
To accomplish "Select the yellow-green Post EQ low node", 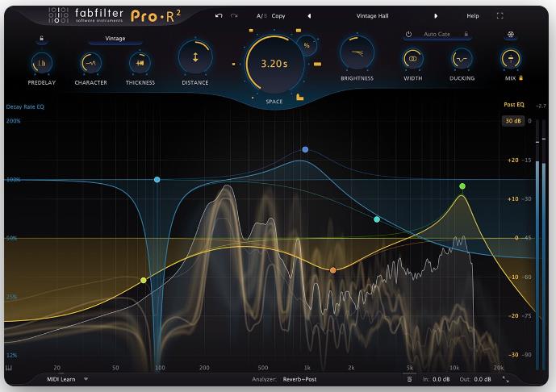I will pyautogui.click(x=144, y=281).
